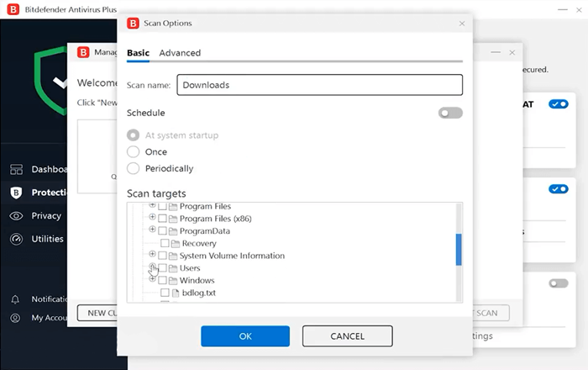This screenshot has height=370, width=588.
Task: Expand the System Volume Information tree node
Action: pyautogui.click(x=152, y=254)
